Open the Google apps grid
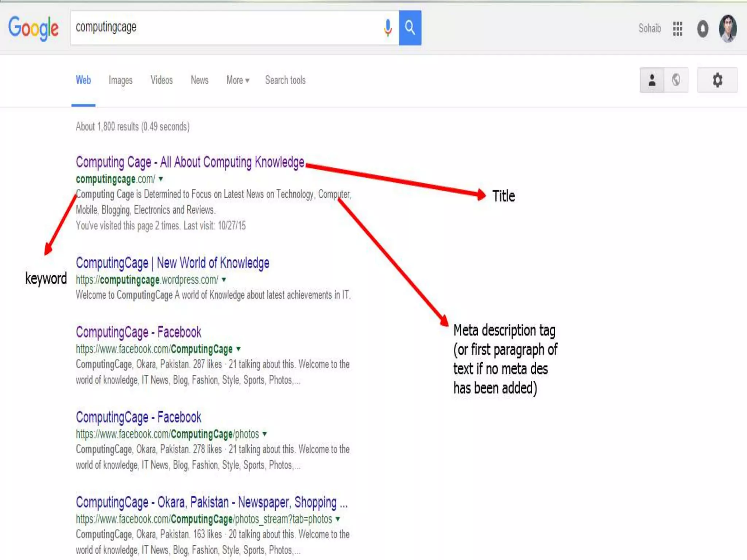Screen dimensions: 747x560 click(x=677, y=28)
